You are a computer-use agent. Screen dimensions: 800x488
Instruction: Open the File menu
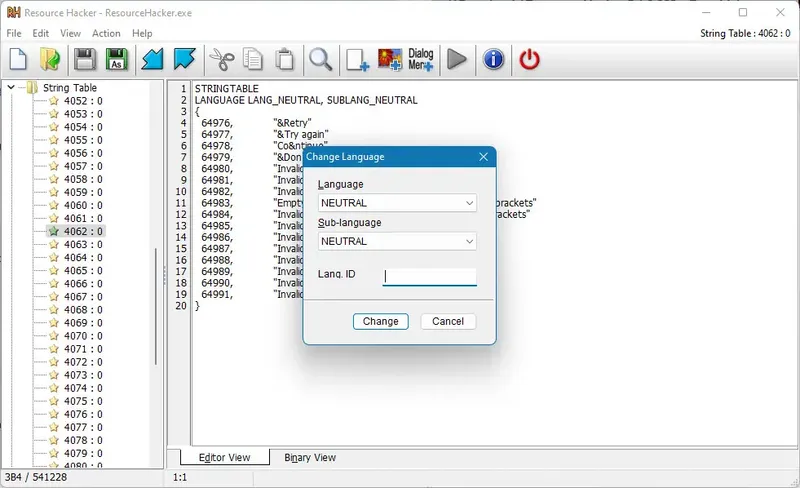point(14,33)
